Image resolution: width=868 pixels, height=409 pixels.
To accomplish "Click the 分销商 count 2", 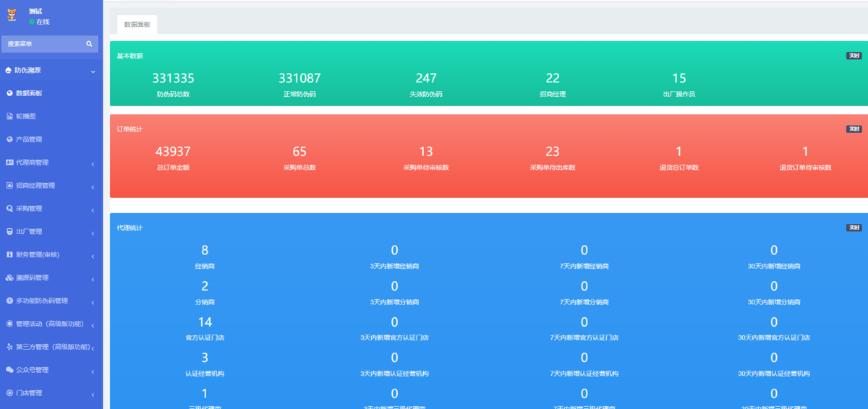I will (205, 286).
